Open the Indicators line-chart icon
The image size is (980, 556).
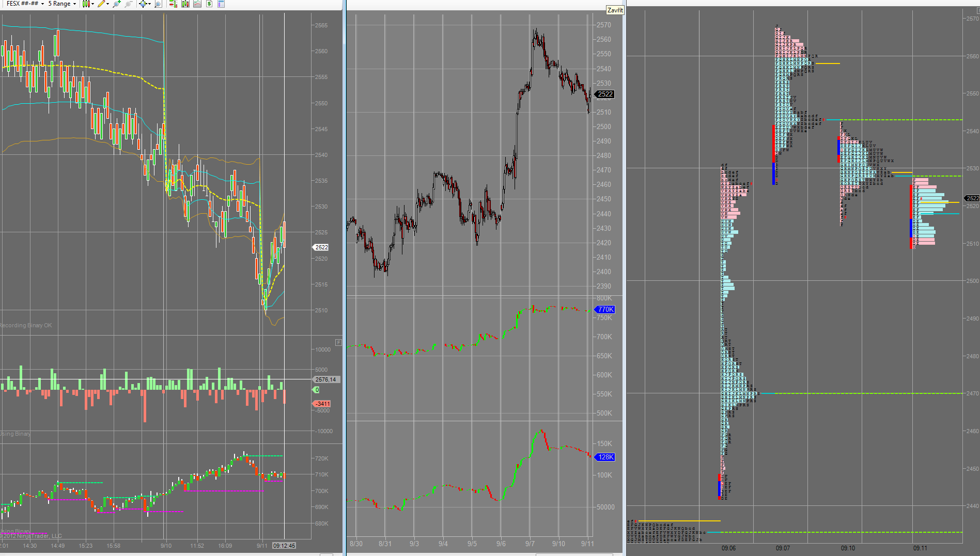[197, 4]
